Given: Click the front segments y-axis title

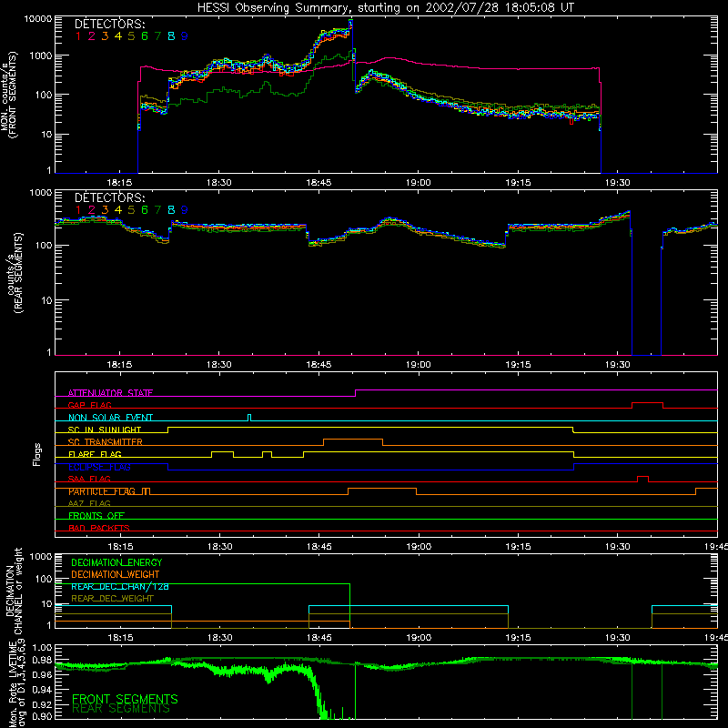Looking at the screenshot, I should 9,95.
